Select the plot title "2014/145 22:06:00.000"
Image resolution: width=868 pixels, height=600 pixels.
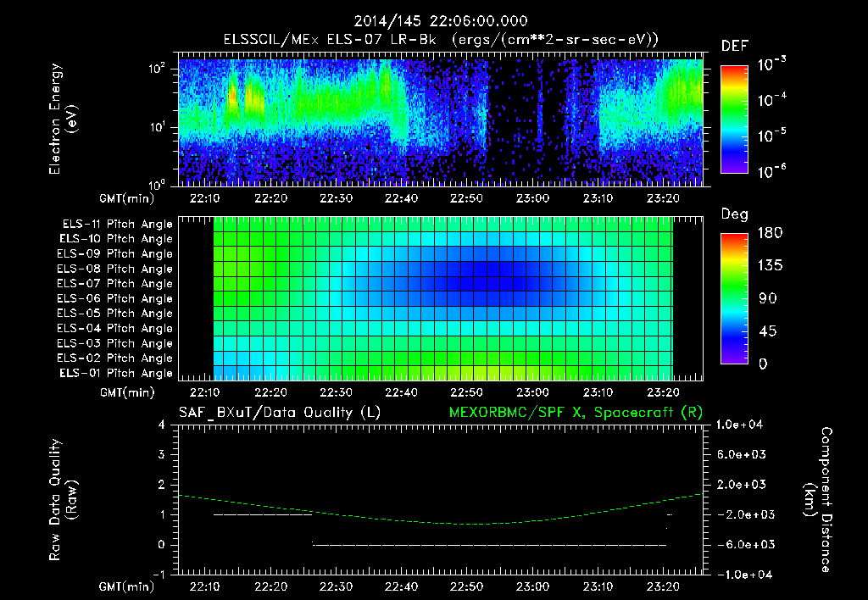click(x=441, y=21)
